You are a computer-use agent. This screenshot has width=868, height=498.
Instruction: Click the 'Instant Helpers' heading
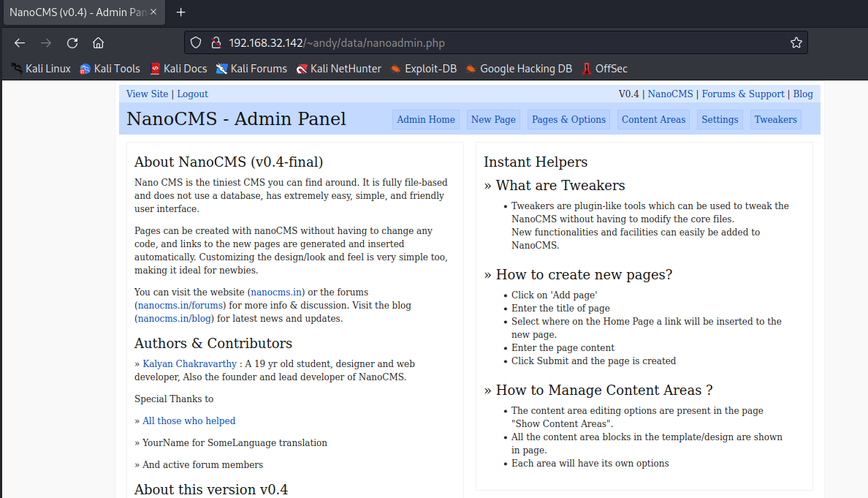(x=536, y=162)
